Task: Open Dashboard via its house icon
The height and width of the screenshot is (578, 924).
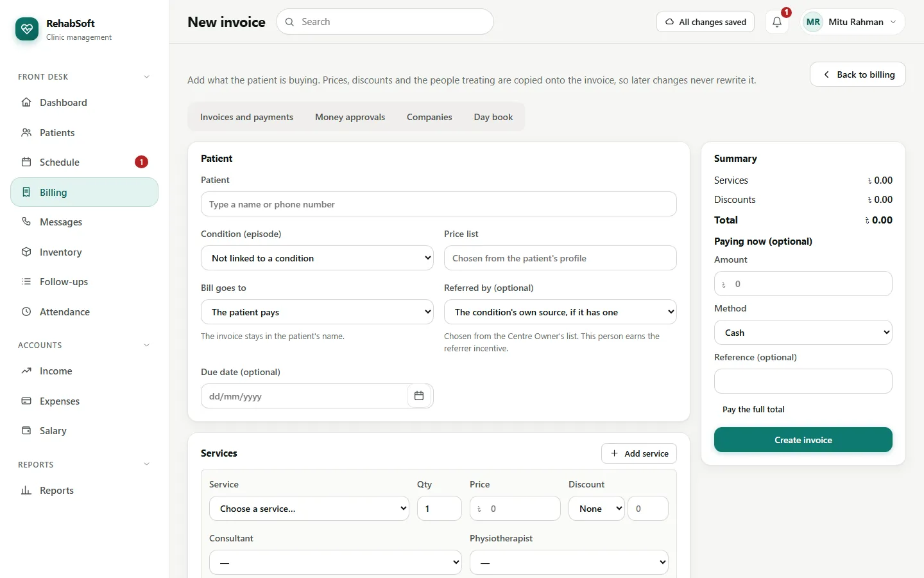Action: (x=26, y=102)
